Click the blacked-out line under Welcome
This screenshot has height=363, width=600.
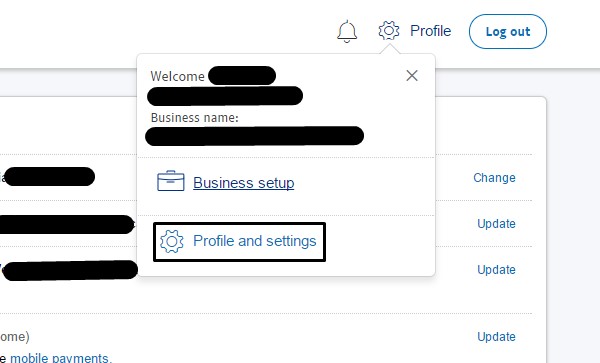point(225,96)
